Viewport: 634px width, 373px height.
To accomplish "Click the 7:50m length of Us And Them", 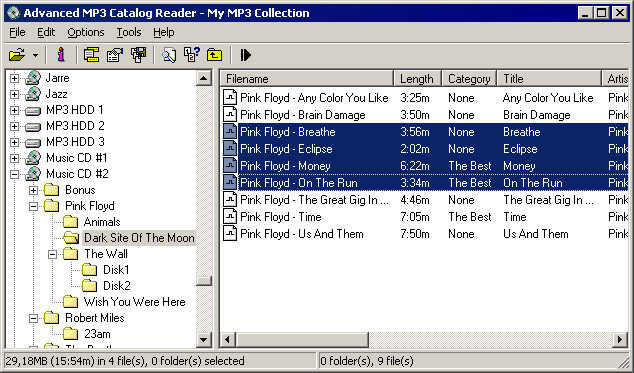I will (x=415, y=234).
